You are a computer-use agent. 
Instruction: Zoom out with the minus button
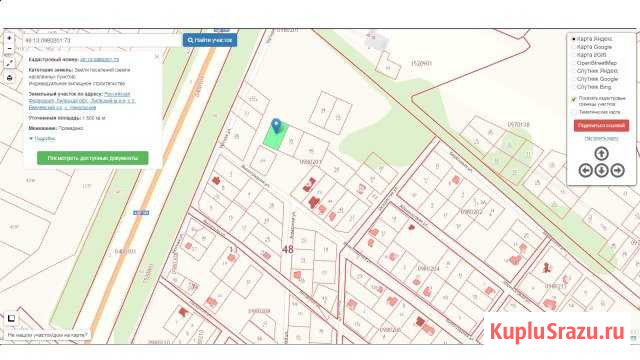point(9,49)
